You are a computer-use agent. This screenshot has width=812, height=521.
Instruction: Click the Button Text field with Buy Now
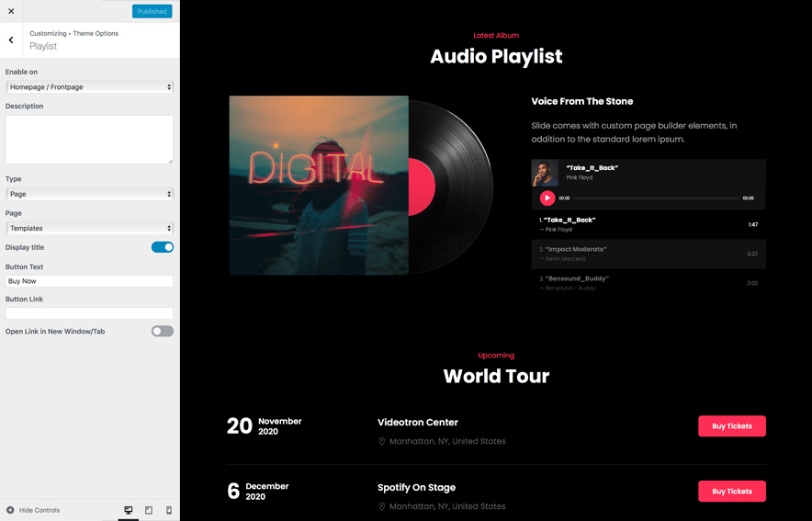(x=90, y=280)
